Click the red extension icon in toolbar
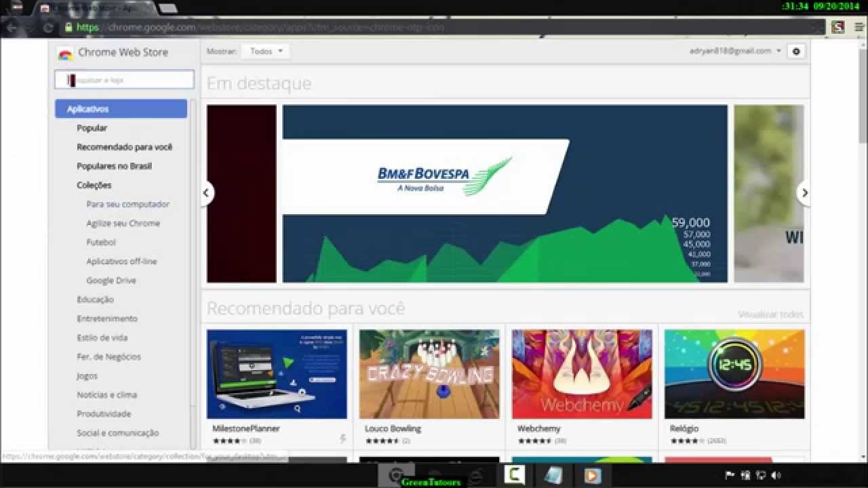The width and height of the screenshot is (868, 488). tap(838, 27)
